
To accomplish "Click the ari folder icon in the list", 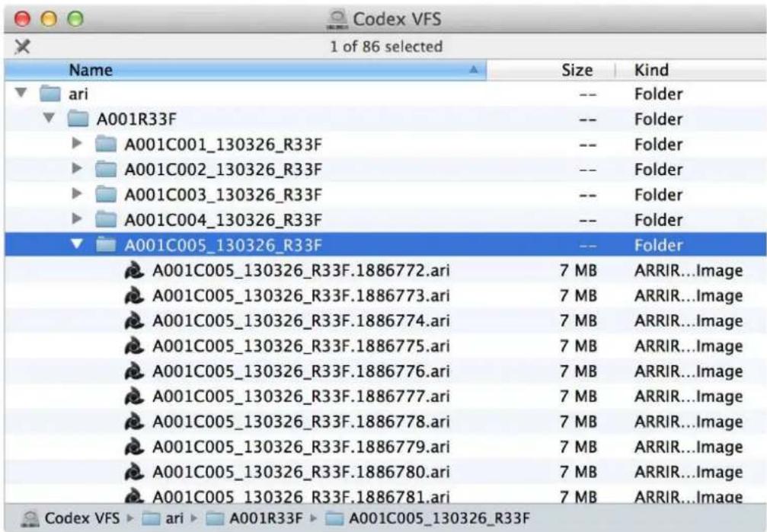I will 50,94.
